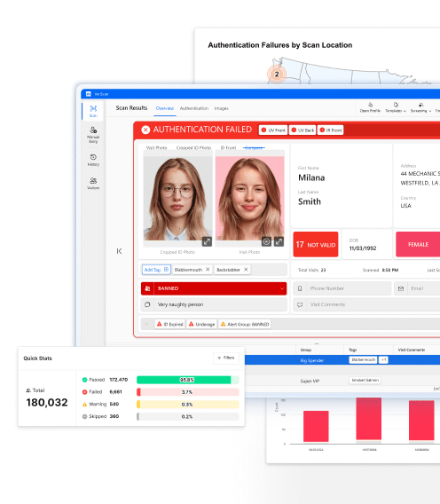This screenshot has height=504, width=440.
Task: Click the green Passed status icon
Action: tap(84, 380)
